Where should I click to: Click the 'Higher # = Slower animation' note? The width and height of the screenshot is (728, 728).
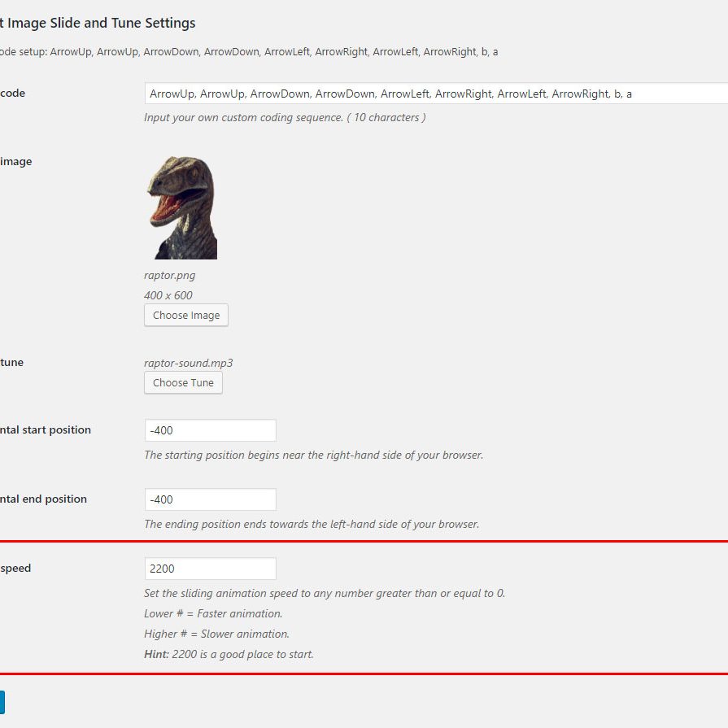(216, 634)
